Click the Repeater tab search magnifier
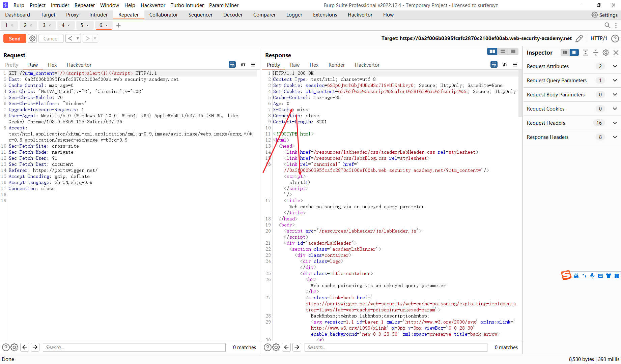The width and height of the screenshot is (621, 364). (607, 25)
